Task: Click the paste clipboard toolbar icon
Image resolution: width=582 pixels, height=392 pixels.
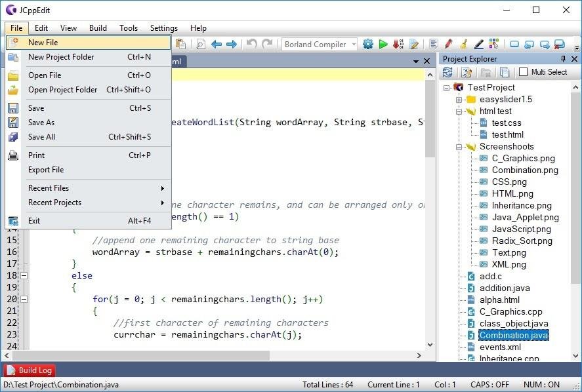Action: coord(180,44)
